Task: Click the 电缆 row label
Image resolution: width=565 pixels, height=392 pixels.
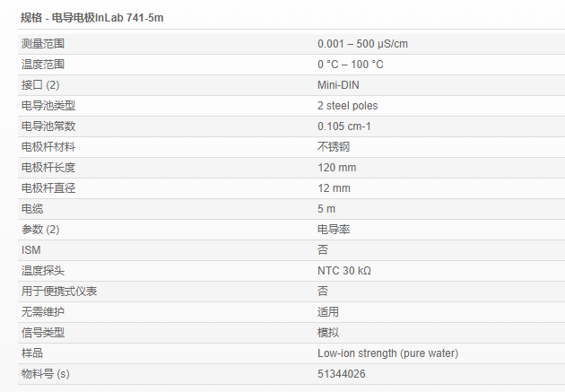Action: 32,209
